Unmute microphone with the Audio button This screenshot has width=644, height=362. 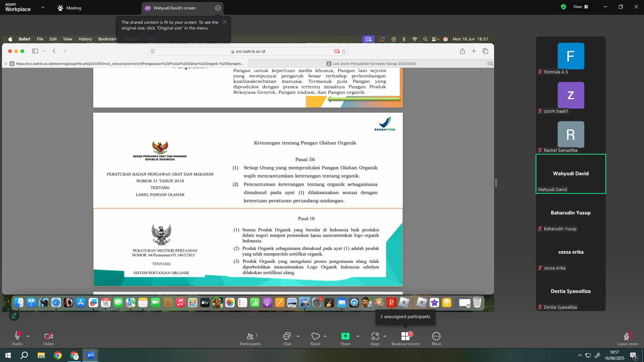pyautogui.click(x=17, y=339)
